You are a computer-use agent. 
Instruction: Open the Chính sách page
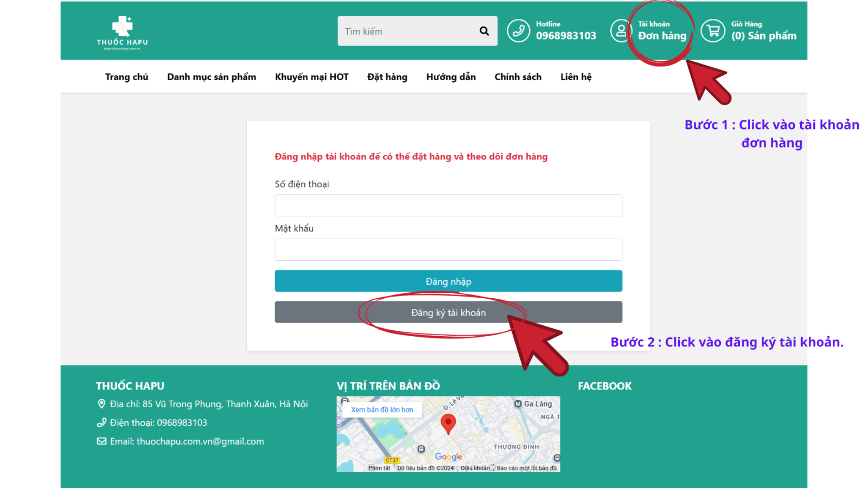pos(518,77)
